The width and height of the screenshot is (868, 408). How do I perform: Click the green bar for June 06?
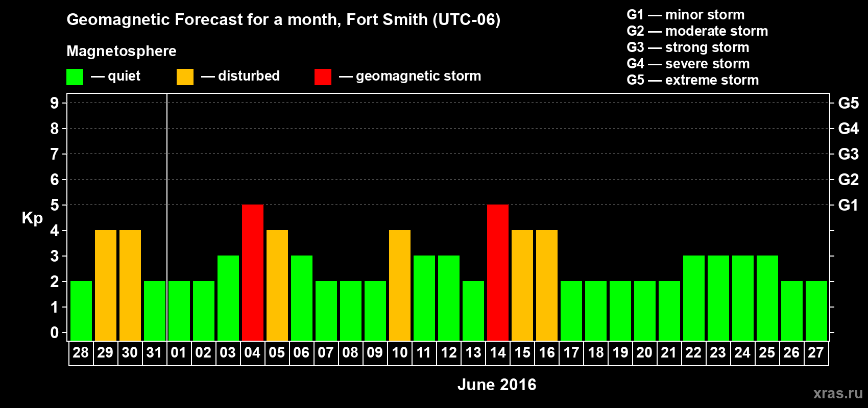click(302, 298)
